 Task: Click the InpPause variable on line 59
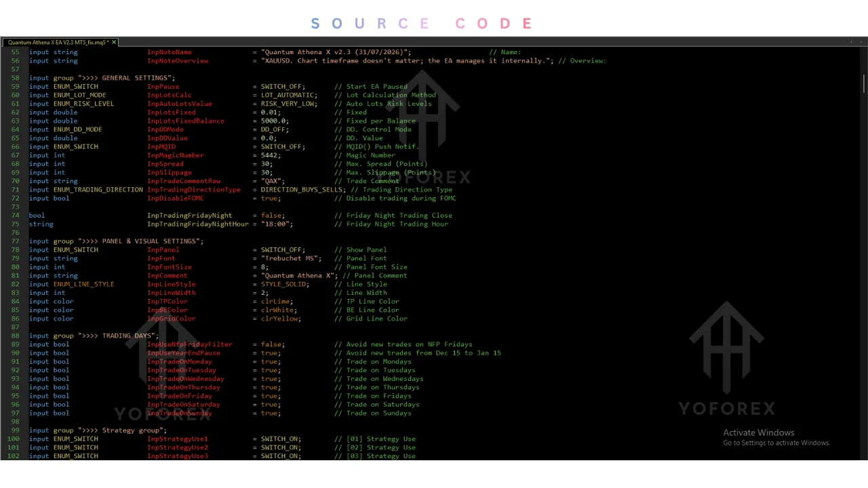[163, 87]
